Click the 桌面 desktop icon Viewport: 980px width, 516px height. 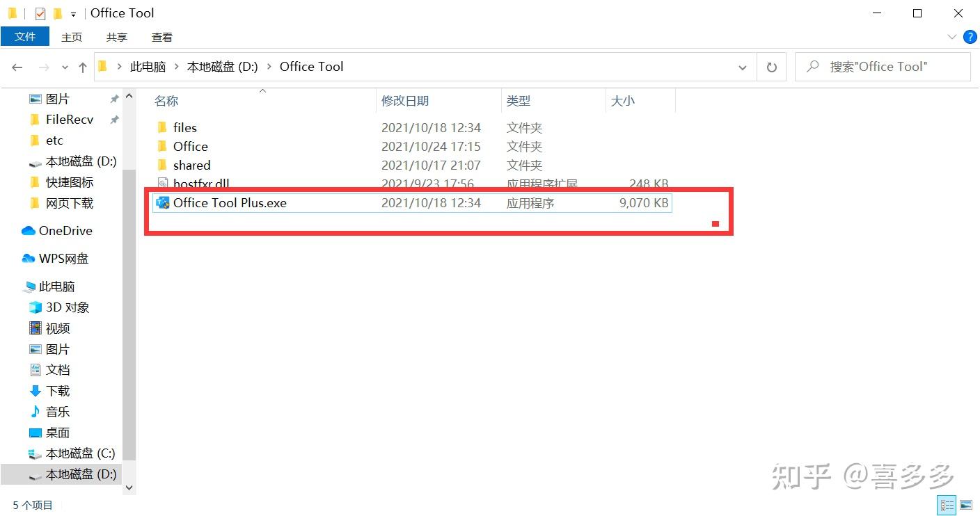(x=35, y=433)
